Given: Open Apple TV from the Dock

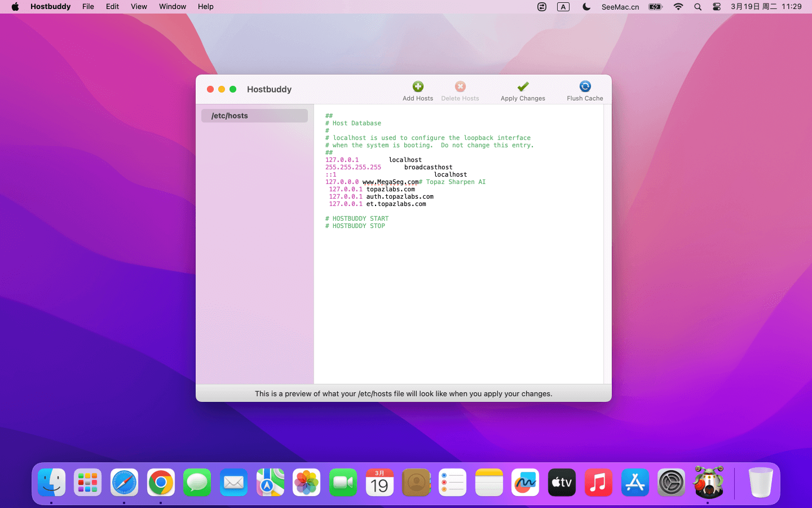Looking at the screenshot, I should pos(562,483).
